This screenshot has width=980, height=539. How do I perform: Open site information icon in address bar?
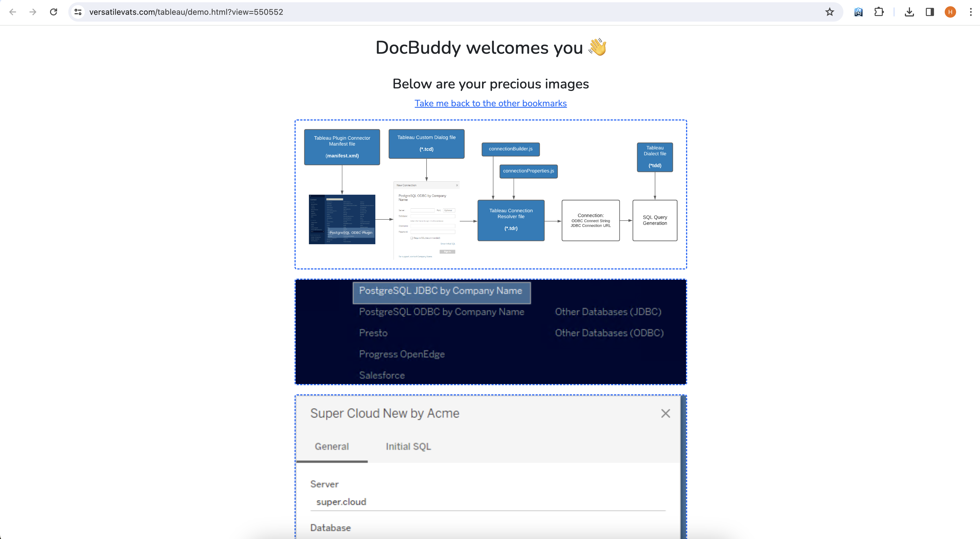(78, 12)
